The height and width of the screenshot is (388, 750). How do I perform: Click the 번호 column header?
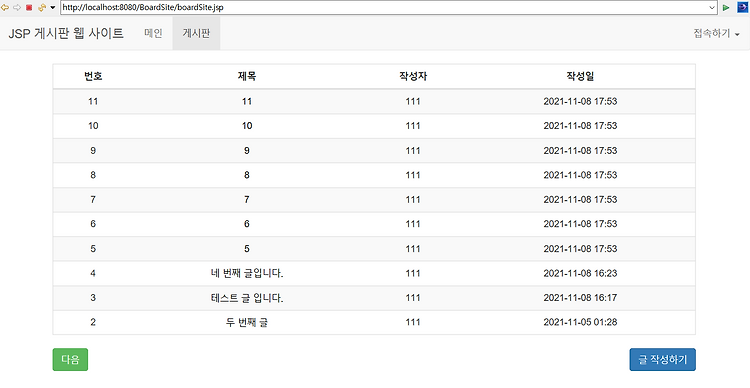[x=93, y=76]
